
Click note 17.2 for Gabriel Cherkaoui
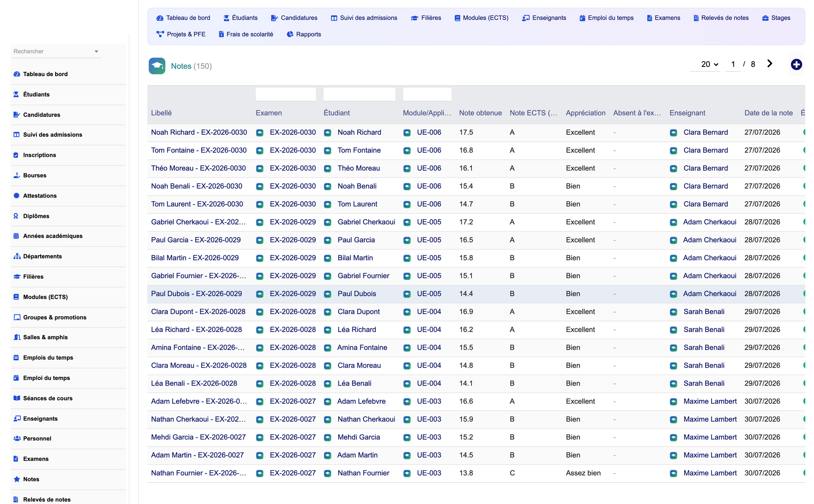[x=466, y=222]
